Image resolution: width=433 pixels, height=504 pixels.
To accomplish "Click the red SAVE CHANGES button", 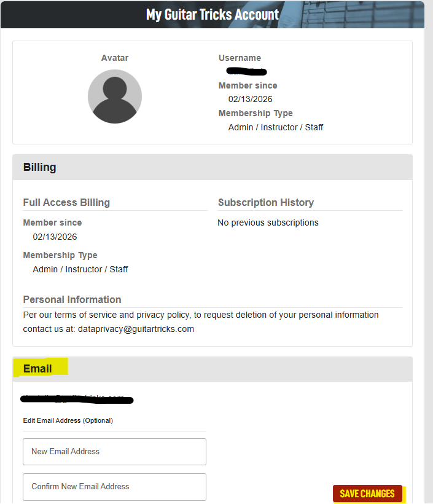I will (x=367, y=494).
